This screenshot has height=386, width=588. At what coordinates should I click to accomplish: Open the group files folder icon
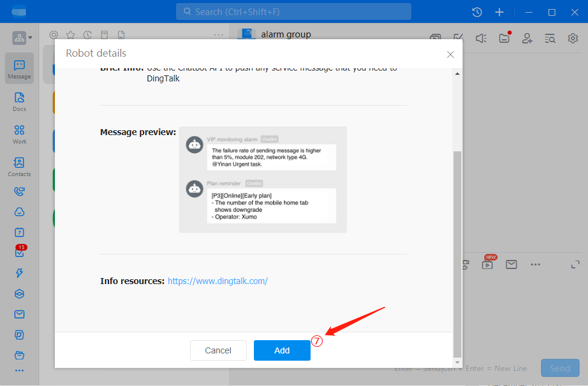tap(504, 38)
